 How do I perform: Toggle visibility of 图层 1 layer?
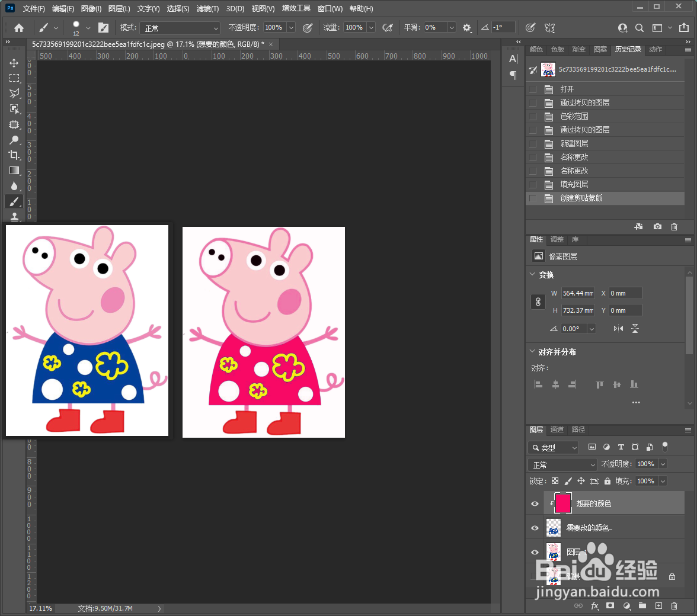[x=535, y=552]
